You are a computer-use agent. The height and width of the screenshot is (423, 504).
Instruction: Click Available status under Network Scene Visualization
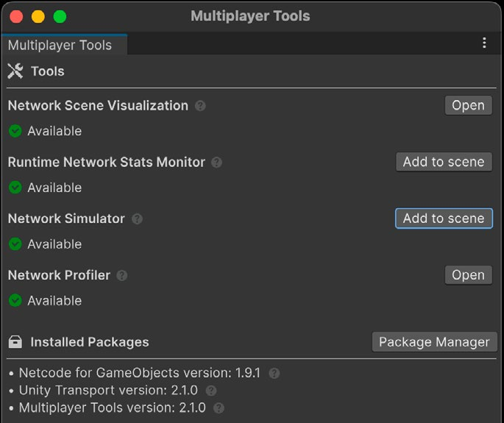pos(54,131)
